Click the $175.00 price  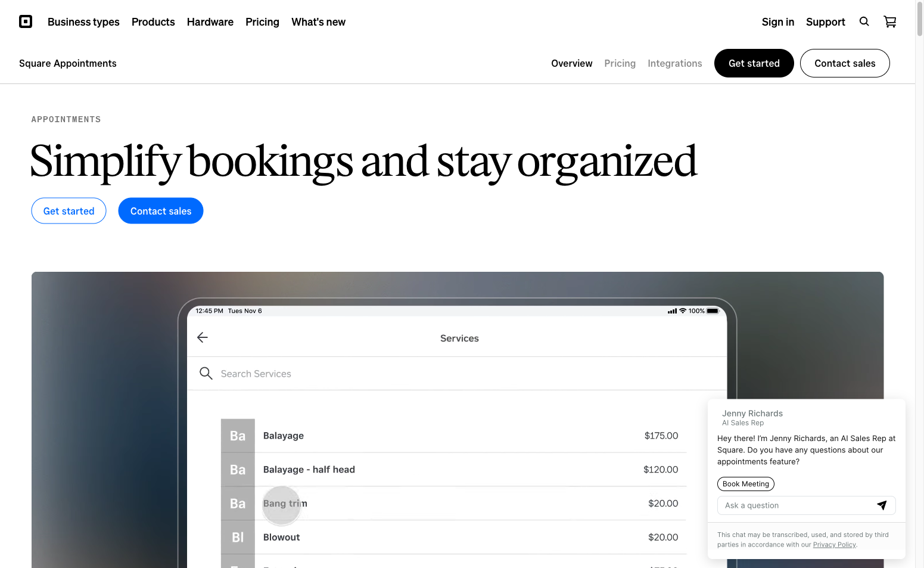click(661, 436)
